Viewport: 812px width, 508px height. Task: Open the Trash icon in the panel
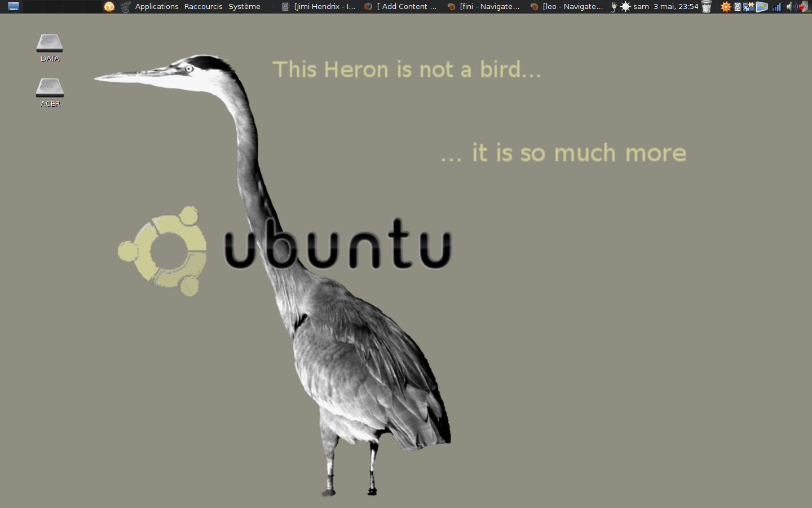coord(707,7)
